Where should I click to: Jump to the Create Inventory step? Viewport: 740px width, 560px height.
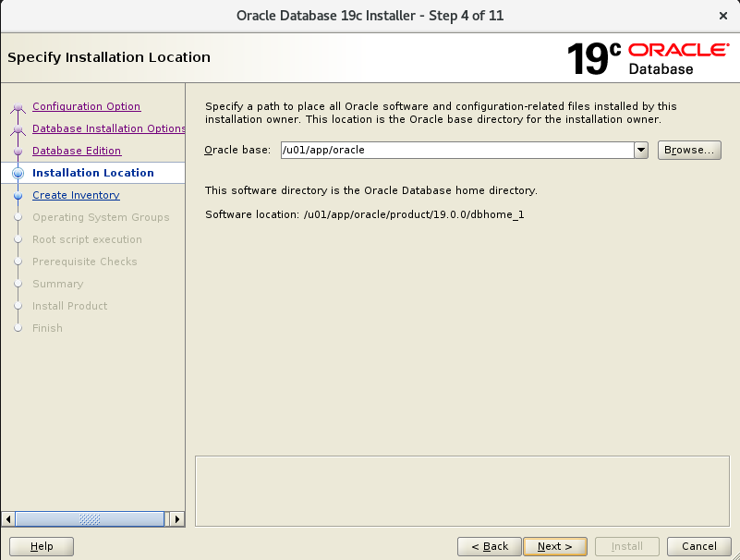[76, 195]
